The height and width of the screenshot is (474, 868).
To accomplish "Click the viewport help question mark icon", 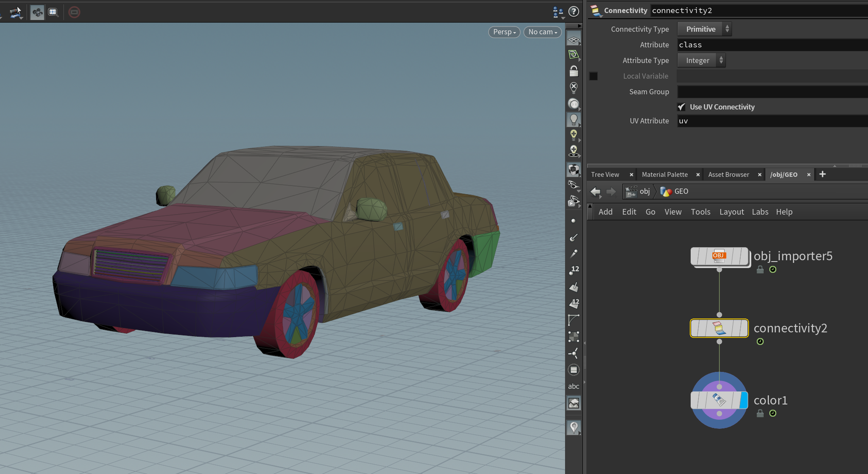I will click(x=574, y=12).
